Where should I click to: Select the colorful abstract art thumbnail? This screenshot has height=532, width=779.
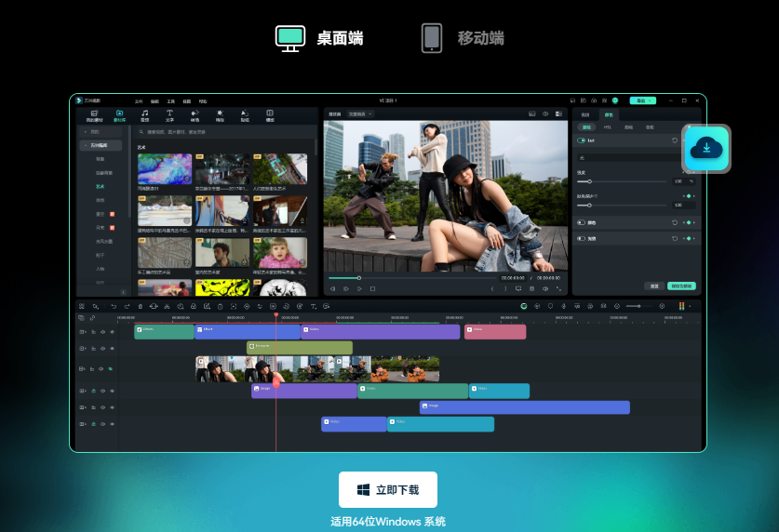tap(165, 168)
